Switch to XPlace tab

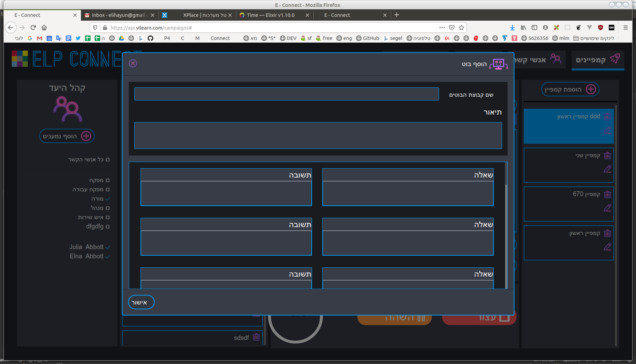coord(197,15)
